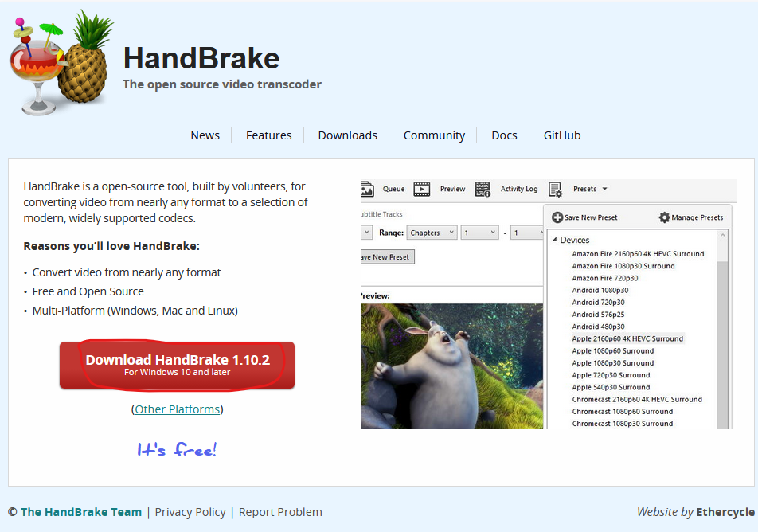Click Manage Presets label
The image size is (758, 532).
click(x=697, y=217)
